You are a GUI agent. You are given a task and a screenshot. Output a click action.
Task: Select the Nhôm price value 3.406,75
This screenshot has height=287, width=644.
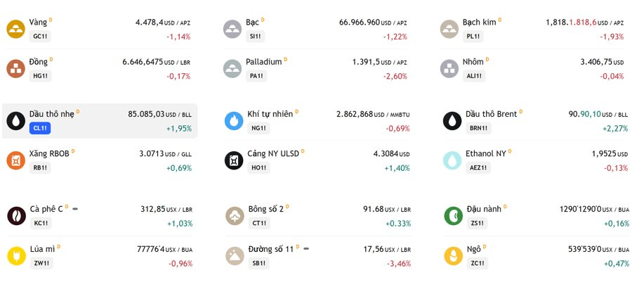596,62
